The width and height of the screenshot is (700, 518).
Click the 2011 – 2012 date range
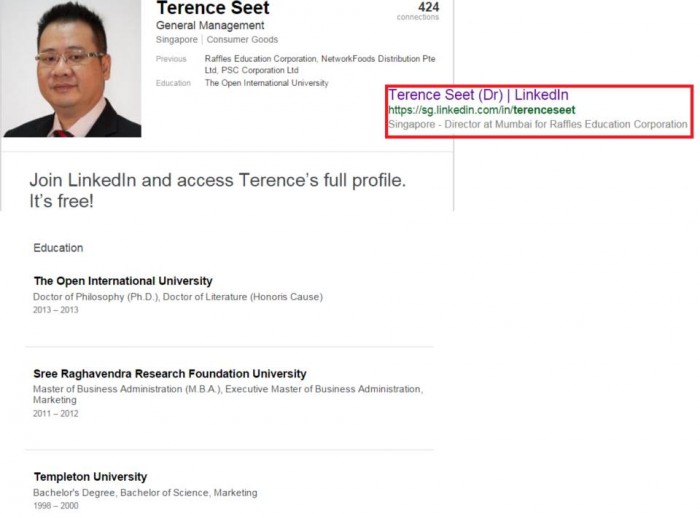(x=56, y=414)
